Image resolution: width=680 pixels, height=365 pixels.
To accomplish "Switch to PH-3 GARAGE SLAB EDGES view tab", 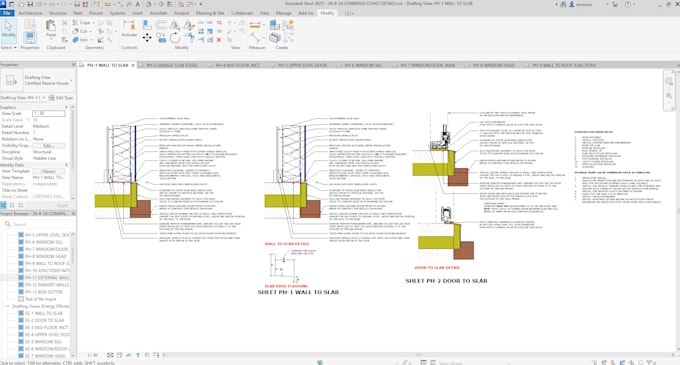I will coord(172,65).
